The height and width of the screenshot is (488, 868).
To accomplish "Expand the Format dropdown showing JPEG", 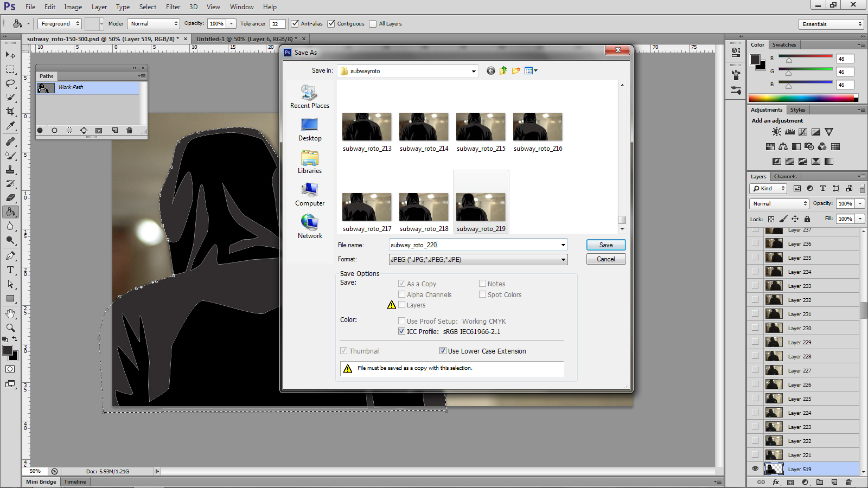I will (563, 260).
